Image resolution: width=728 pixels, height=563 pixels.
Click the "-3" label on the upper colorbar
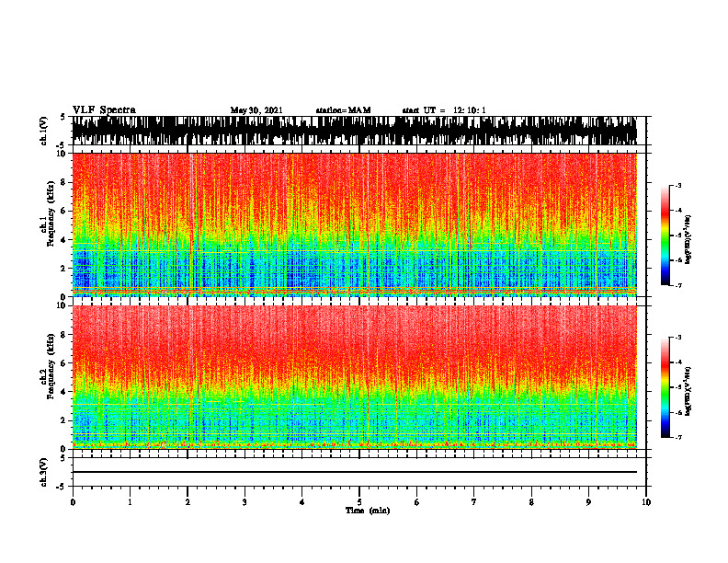pyautogui.click(x=678, y=185)
